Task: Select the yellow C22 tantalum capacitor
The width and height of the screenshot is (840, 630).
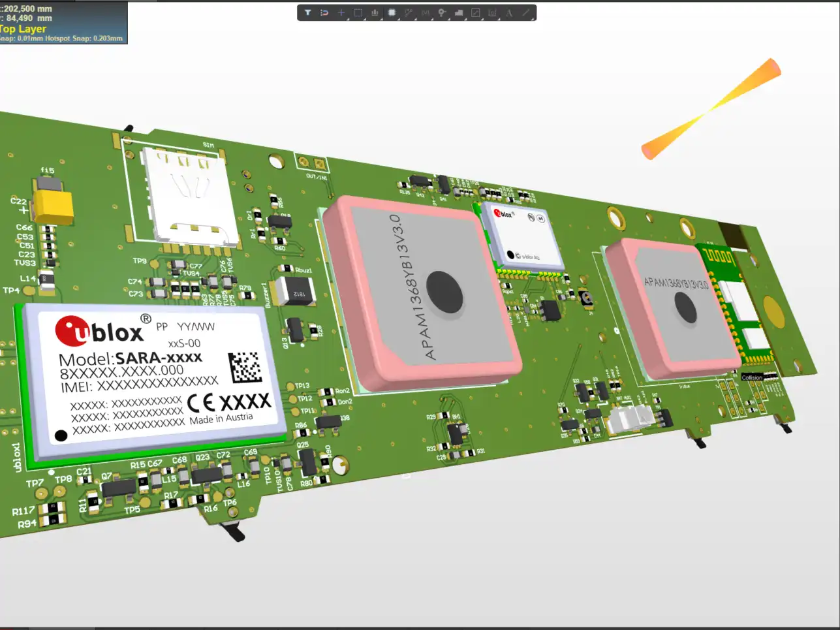Action: tap(53, 206)
